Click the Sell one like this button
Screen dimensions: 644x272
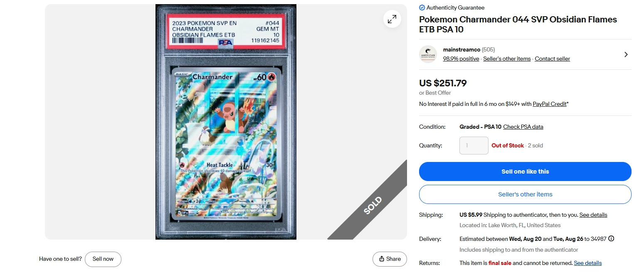(525, 172)
